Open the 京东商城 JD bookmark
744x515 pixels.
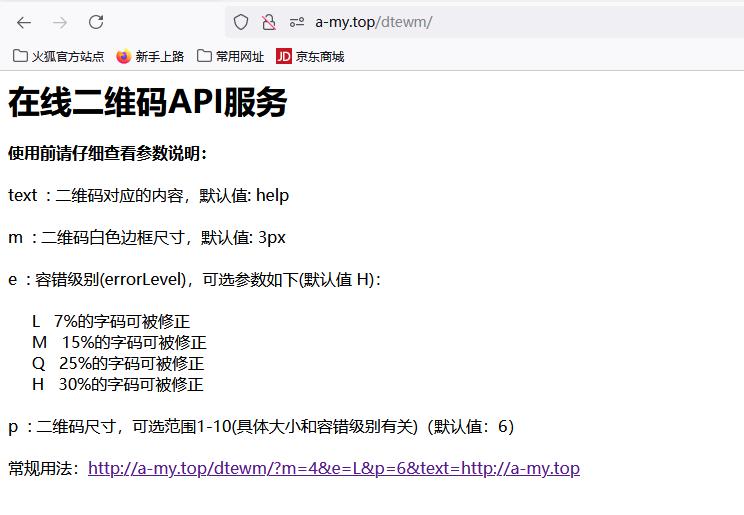[310, 56]
